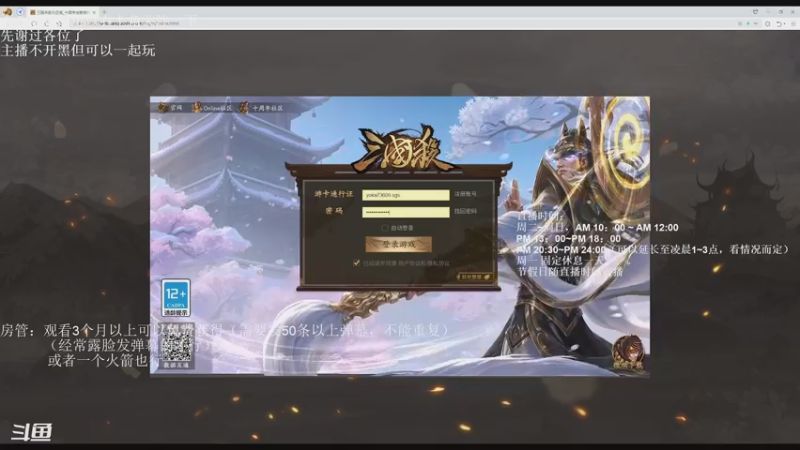Expand the address bar chevron dropdown
Screen dimensions: 800x450
pos(755,23)
